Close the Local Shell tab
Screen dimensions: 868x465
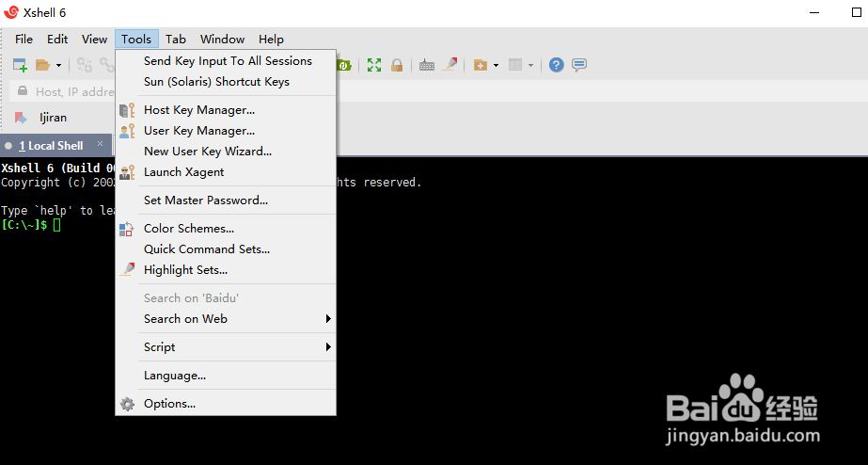pos(101,144)
